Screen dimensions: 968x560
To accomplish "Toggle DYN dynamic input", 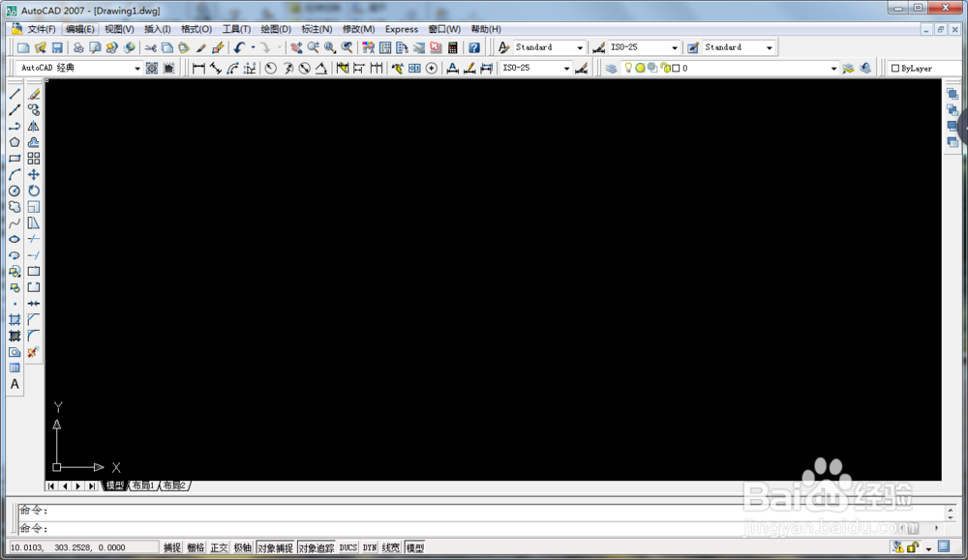I will point(369,547).
